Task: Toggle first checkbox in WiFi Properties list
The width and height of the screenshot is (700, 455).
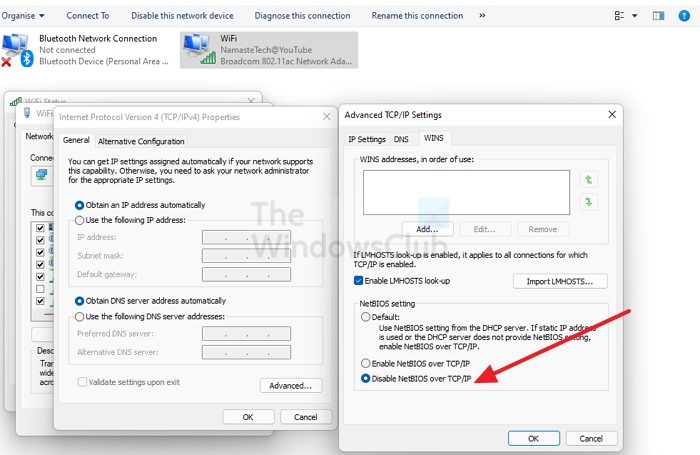Action: tap(40, 228)
